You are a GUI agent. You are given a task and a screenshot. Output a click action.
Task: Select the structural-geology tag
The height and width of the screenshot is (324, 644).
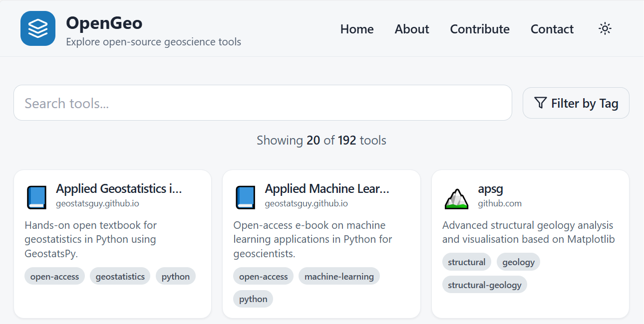tap(484, 284)
